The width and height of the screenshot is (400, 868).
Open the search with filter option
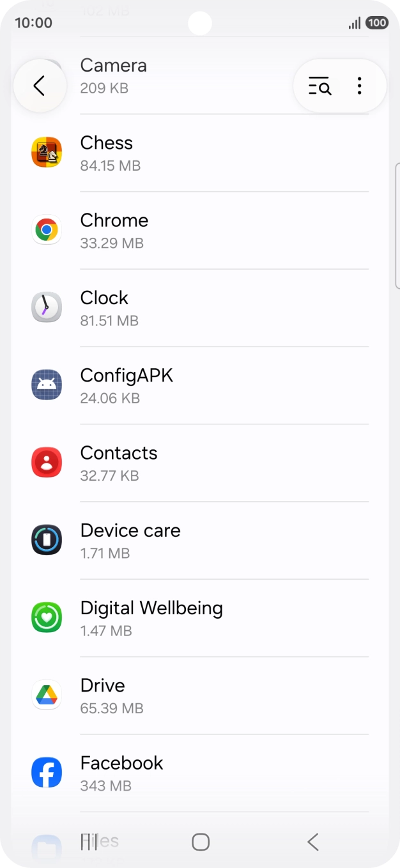tap(319, 85)
